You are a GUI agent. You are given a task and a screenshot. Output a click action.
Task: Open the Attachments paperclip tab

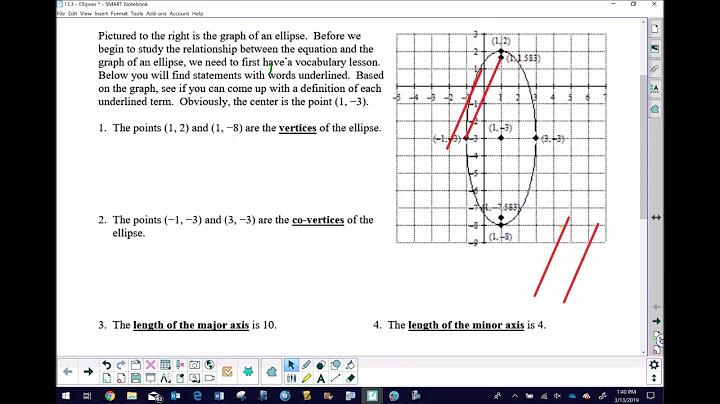click(655, 69)
